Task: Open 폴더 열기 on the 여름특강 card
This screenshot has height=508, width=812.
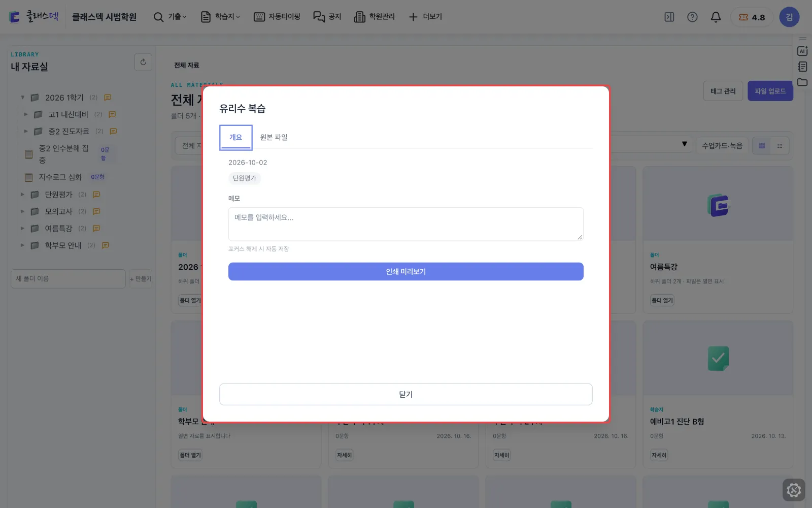Action: click(662, 301)
